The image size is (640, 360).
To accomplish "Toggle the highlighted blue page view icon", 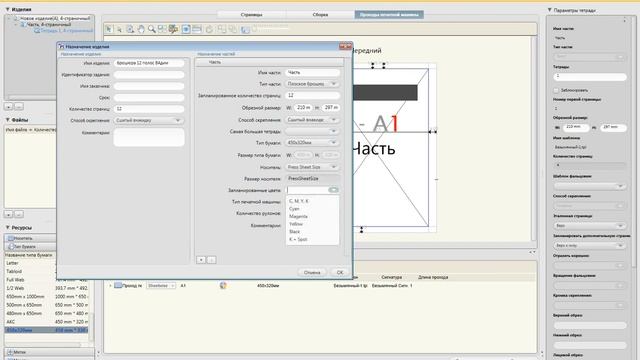I will click(186, 29).
